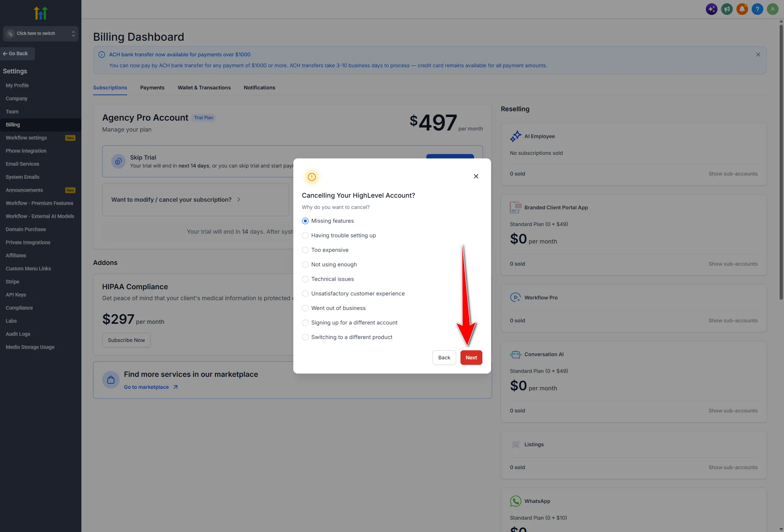
Task: Switch to the Payments tab
Action: coord(152,88)
